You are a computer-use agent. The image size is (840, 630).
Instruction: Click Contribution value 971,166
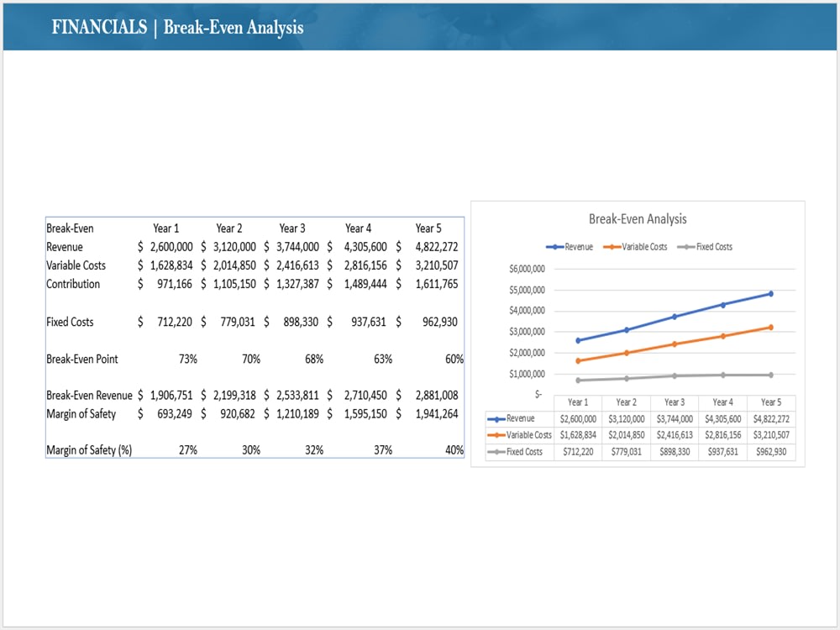point(175,284)
